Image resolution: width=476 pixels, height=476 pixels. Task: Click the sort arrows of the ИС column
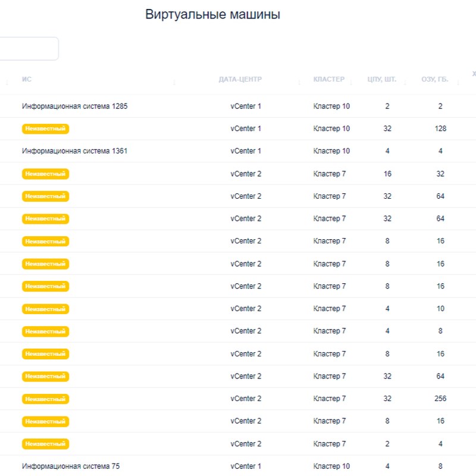174,82
